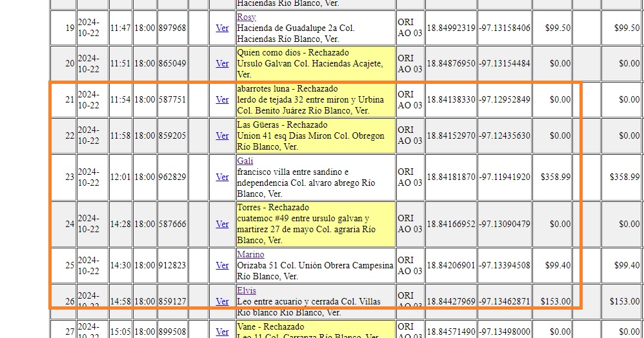Open the Ver link in row 20
Screen dimensions: 644x338
[222, 63]
